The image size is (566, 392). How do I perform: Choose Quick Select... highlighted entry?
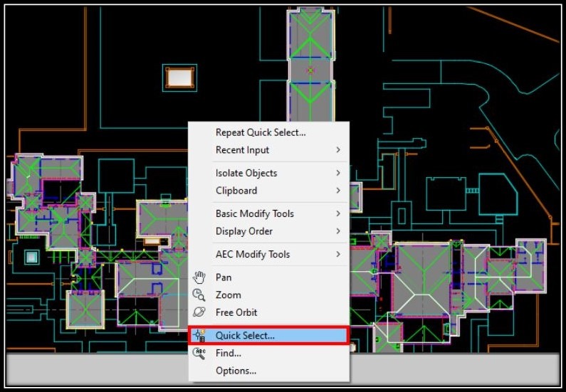pos(268,335)
